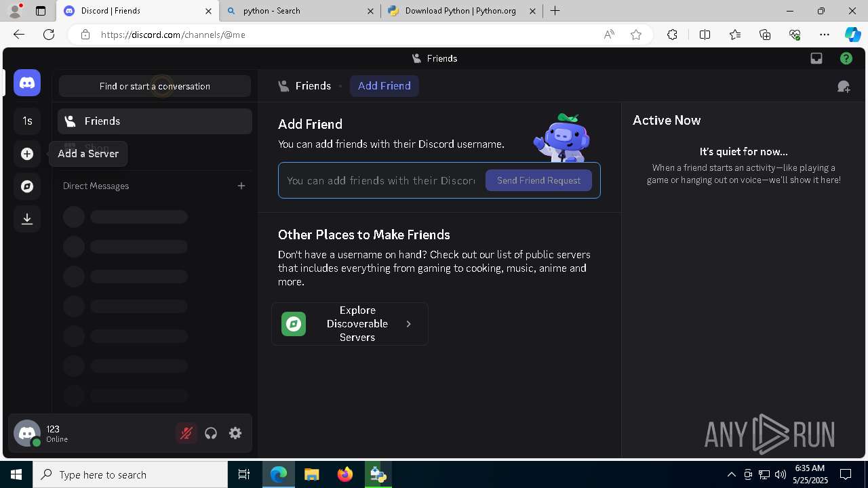868x488 pixels.
Task: Open Explore Discoverable Servers card
Action: pos(350,324)
